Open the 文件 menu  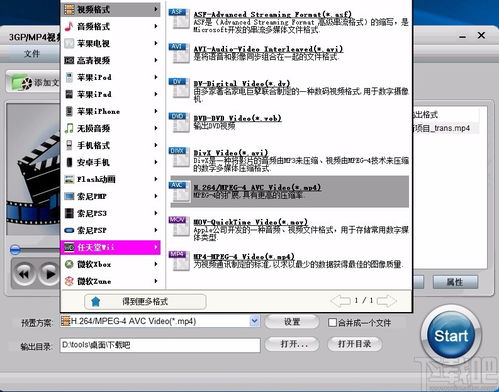click(32, 54)
